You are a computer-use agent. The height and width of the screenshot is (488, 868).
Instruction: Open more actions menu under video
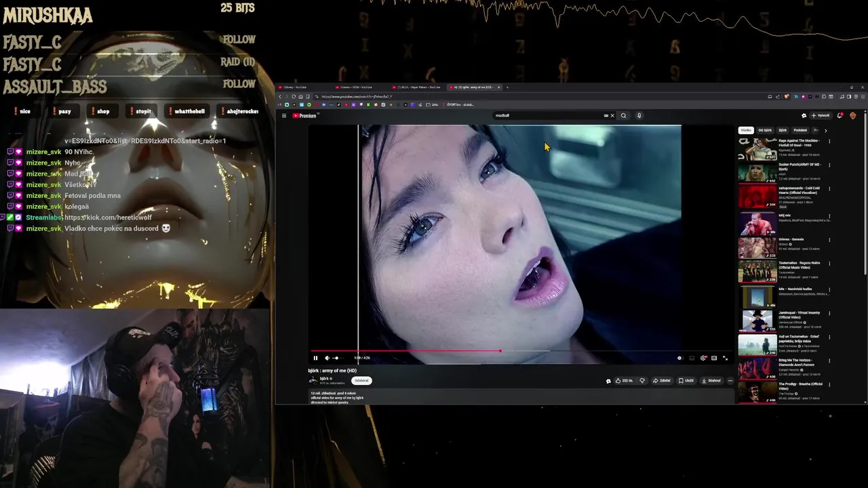730,380
